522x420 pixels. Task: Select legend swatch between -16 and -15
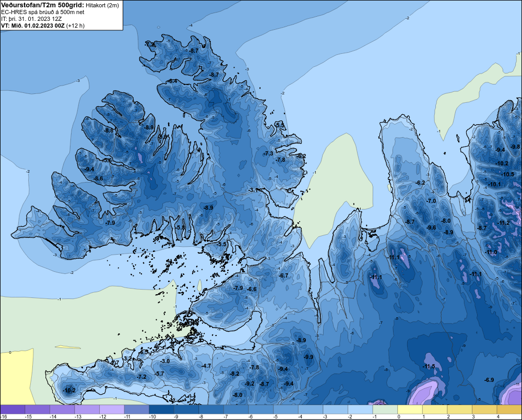click(x=13, y=409)
